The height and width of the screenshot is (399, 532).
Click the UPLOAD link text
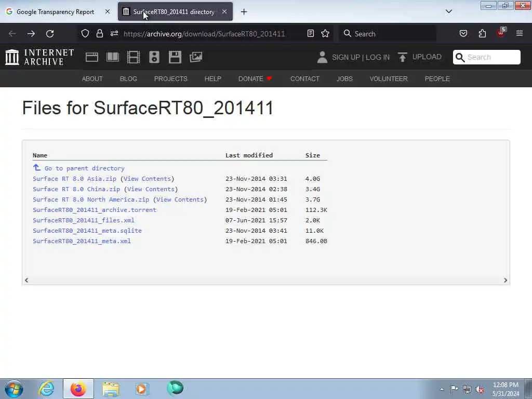(427, 57)
